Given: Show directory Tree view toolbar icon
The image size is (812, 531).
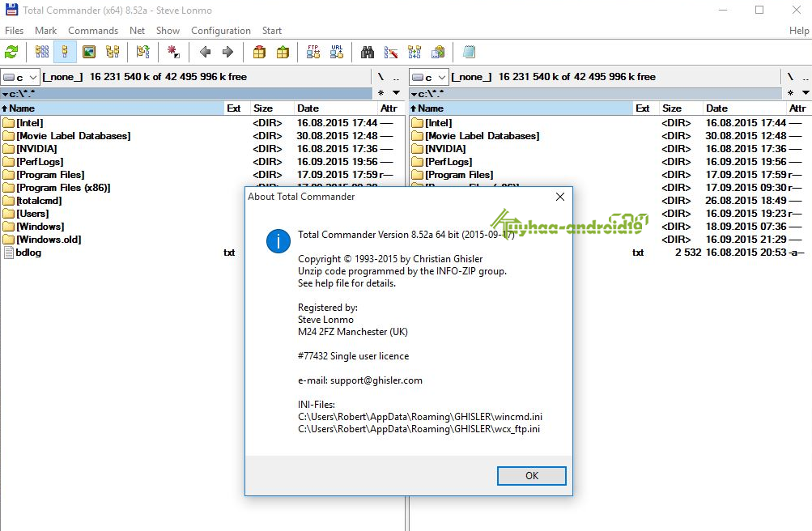Looking at the screenshot, I should click(113, 52).
